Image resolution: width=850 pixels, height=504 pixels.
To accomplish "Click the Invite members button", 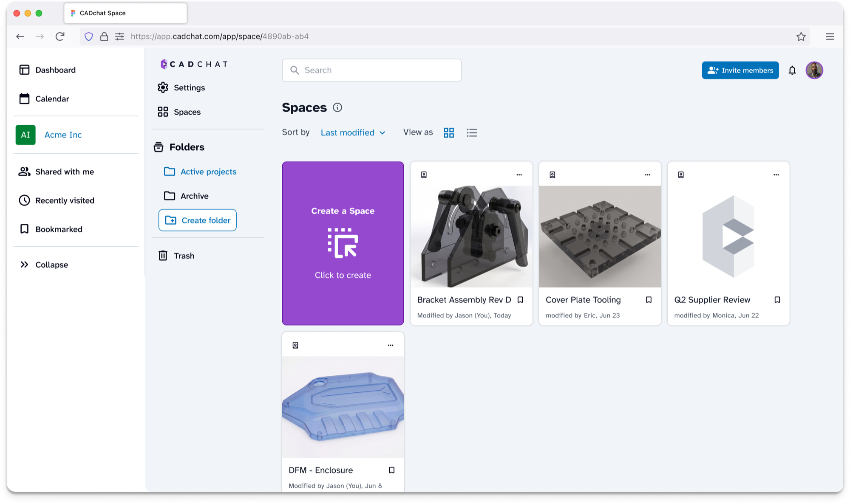I will click(x=740, y=70).
